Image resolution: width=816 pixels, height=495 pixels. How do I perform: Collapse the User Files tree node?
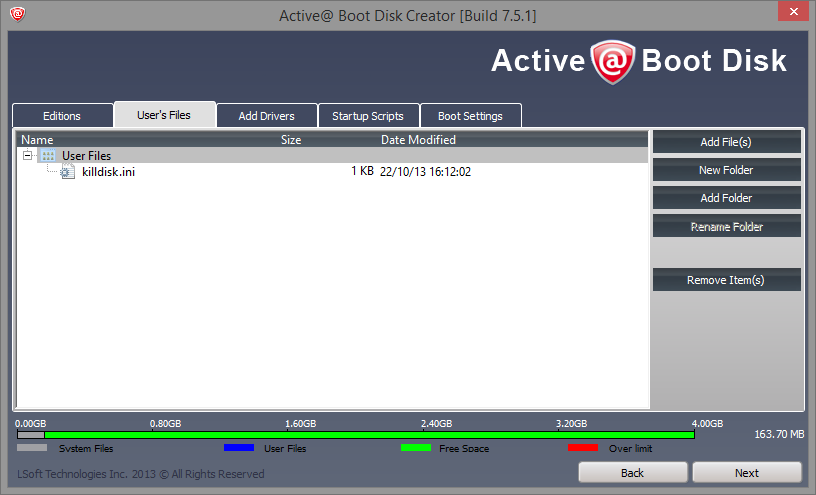tap(27, 156)
